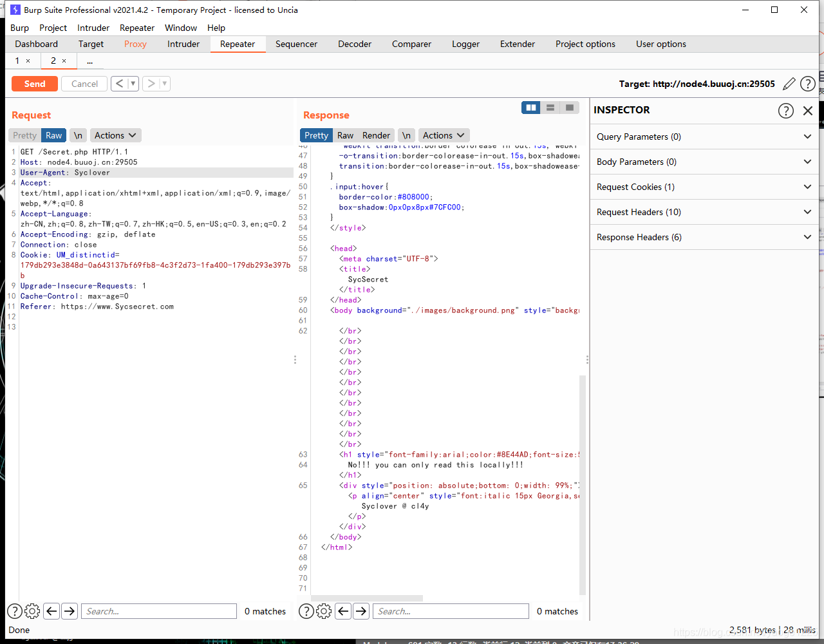Go to previous response search match
824x644 pixels.
pos(344,611)
